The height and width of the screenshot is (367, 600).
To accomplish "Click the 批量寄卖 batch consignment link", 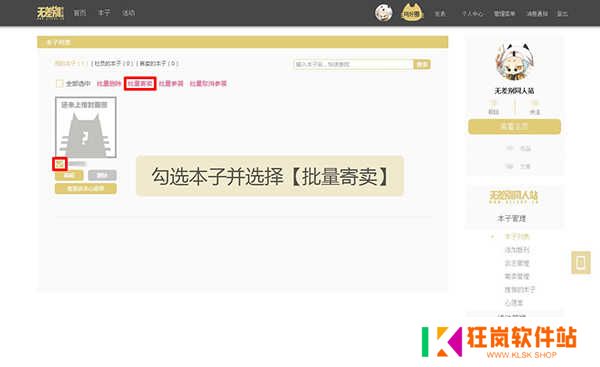I will 140,83.
